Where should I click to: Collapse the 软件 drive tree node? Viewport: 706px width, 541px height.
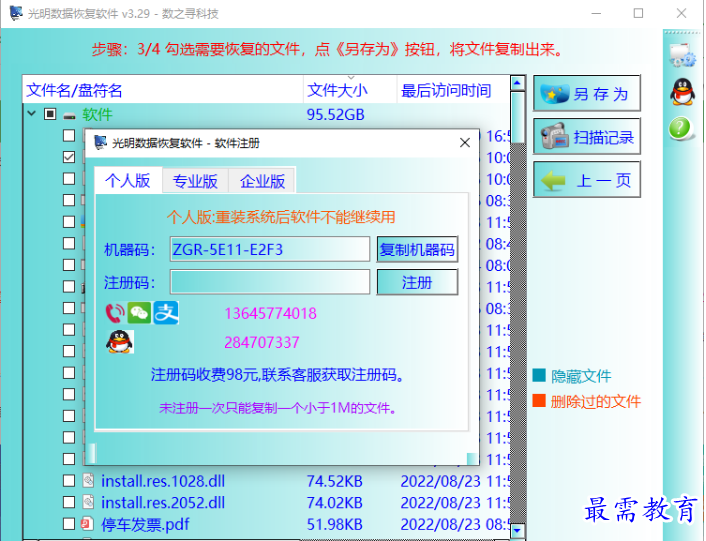click(x=32, y=113)
